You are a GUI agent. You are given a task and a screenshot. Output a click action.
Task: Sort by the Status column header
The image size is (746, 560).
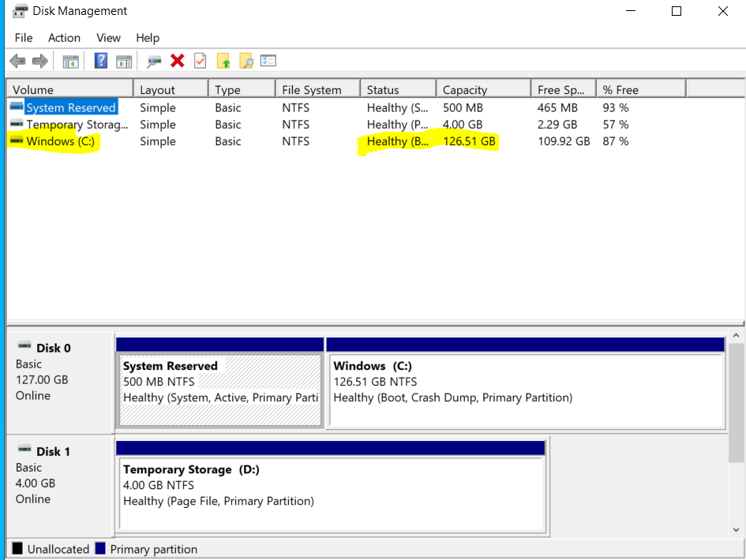398,89
